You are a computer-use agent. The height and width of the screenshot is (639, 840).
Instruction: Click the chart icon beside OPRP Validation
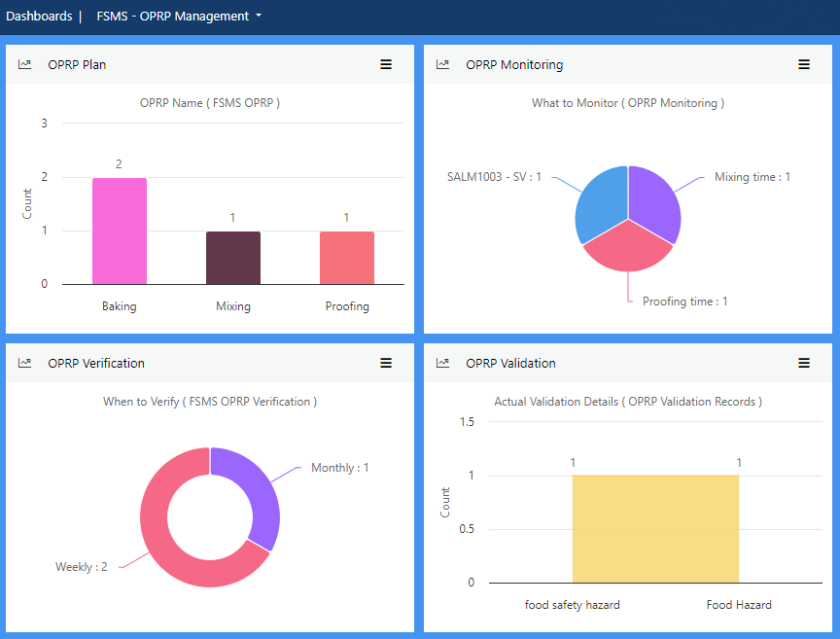coord(442,363)
